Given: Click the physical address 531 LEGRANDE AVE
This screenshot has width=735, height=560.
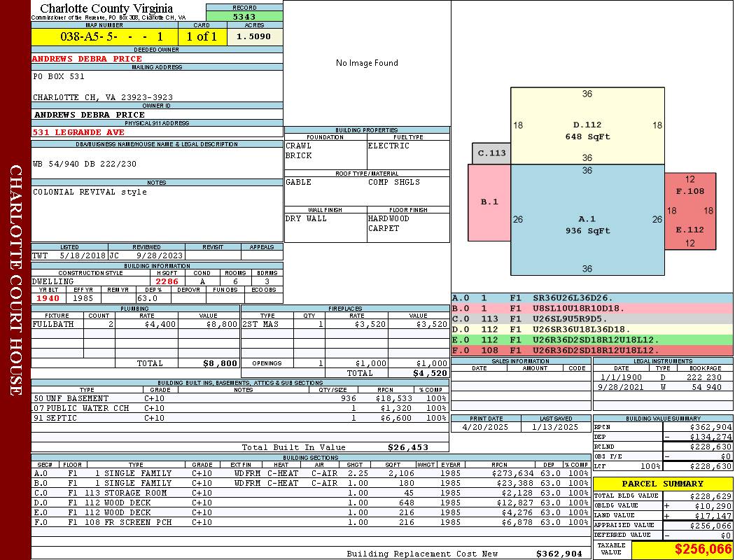Looking at the screenshot, I should pos(78,132).
